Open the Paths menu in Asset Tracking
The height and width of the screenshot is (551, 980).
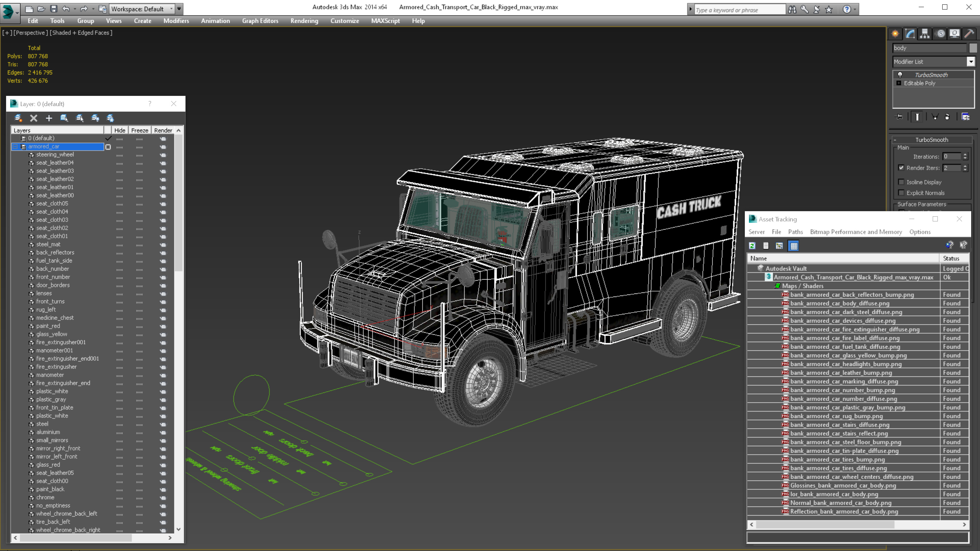point(796,232)
